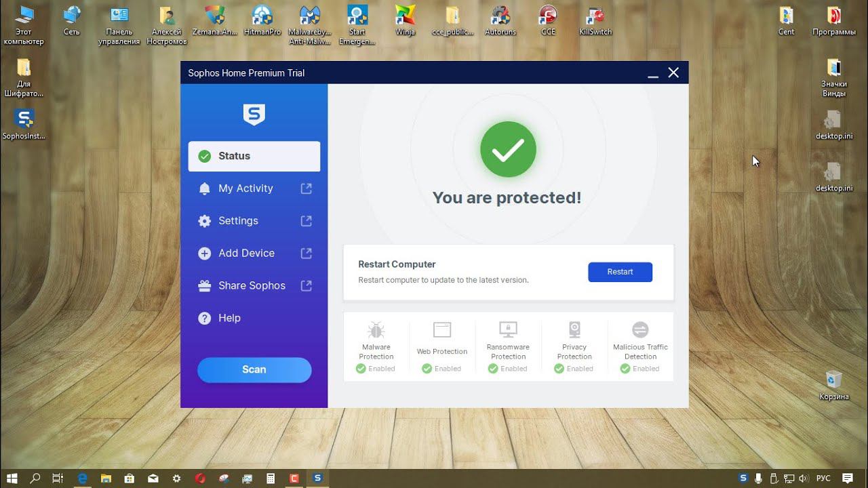This screenshot has height=488, width=868.
Task: Click Sophos icon in the system tray
Action: tap(743, 478)
